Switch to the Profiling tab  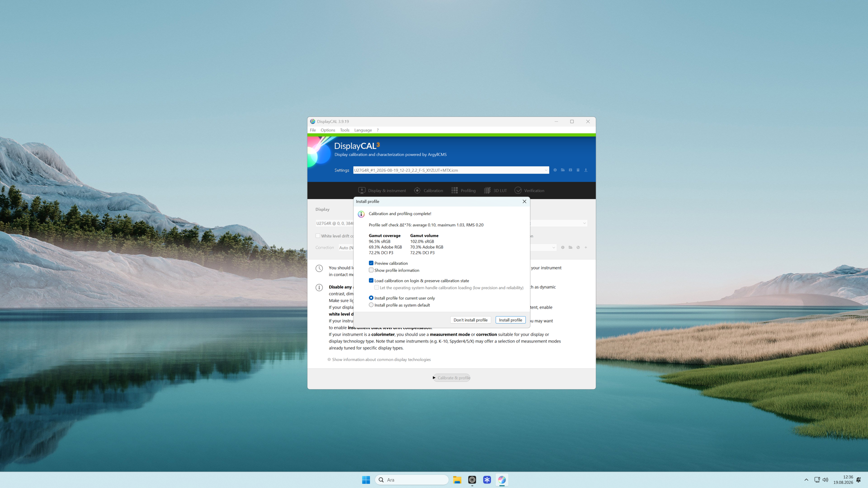click(463, 191)
